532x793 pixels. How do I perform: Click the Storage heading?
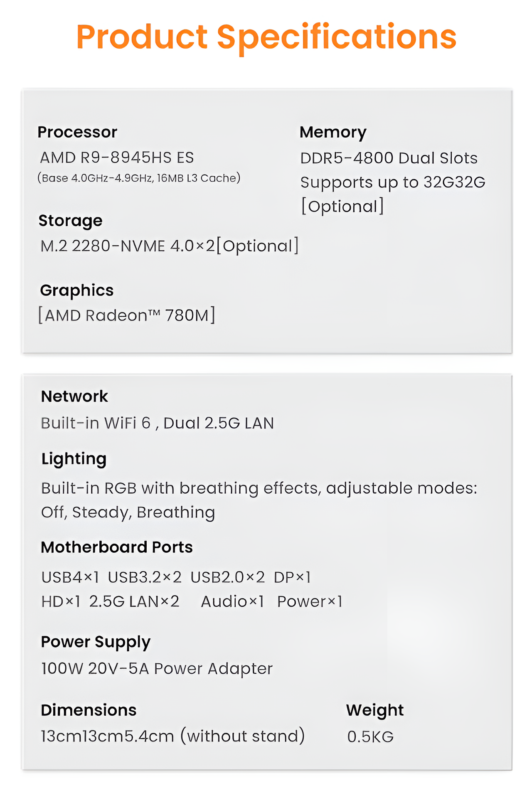click(x=70, y=221)
